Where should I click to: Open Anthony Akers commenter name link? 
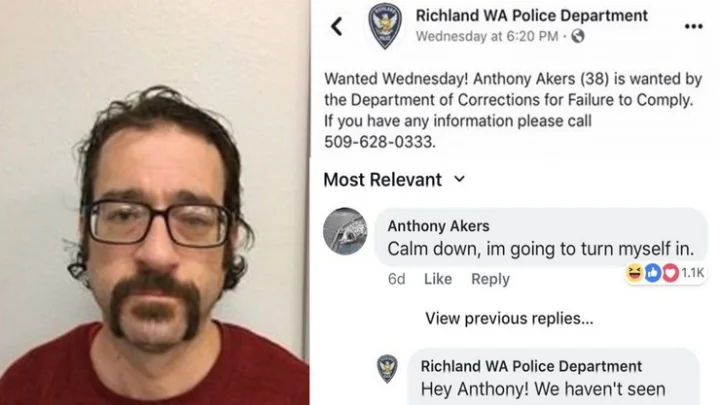tap(438, 226)
